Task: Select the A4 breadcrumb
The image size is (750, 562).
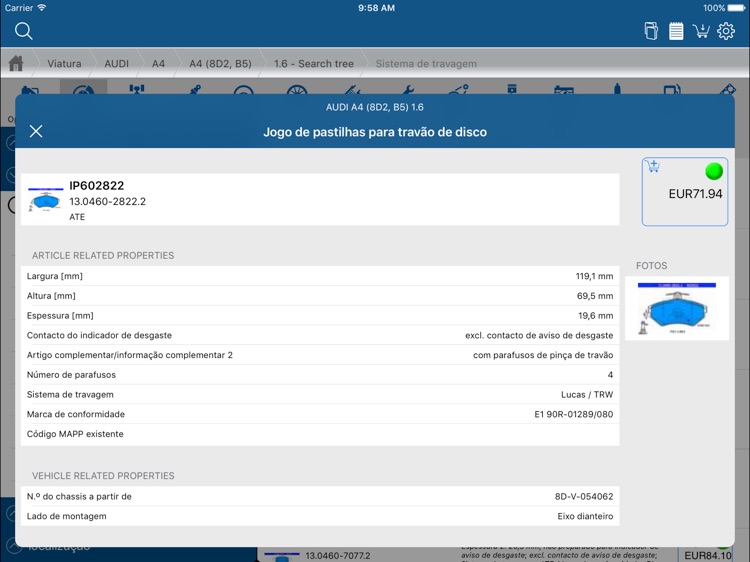Action: click(x=158, y=64)
